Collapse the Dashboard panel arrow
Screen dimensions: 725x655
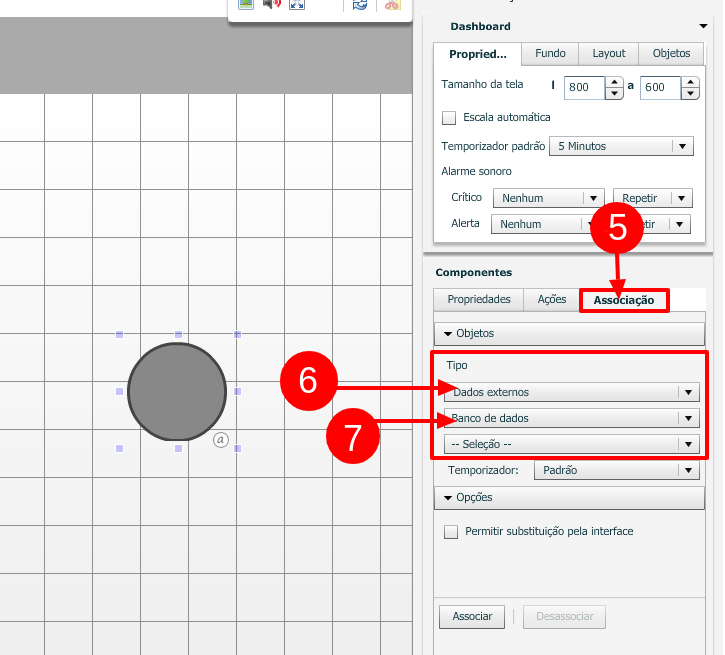tap(703, 26)
